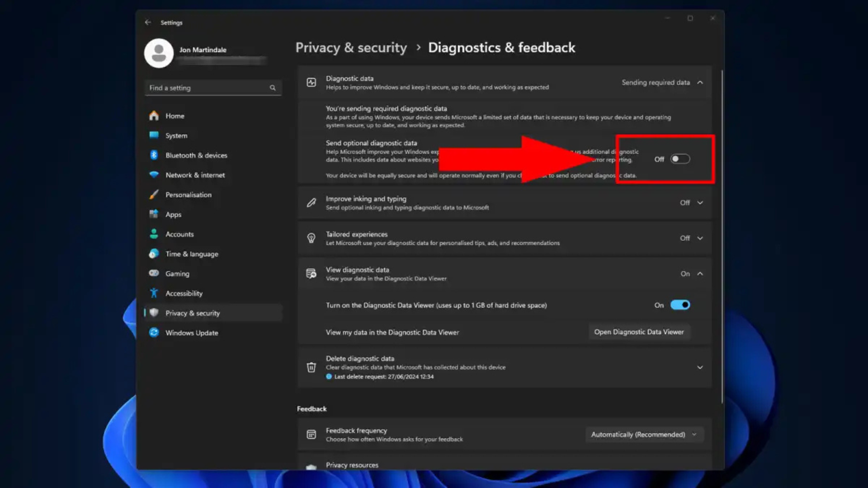Click the pencil icon beside Improve inking and typing
Screen dimensions: 868x488
[311, 202]
